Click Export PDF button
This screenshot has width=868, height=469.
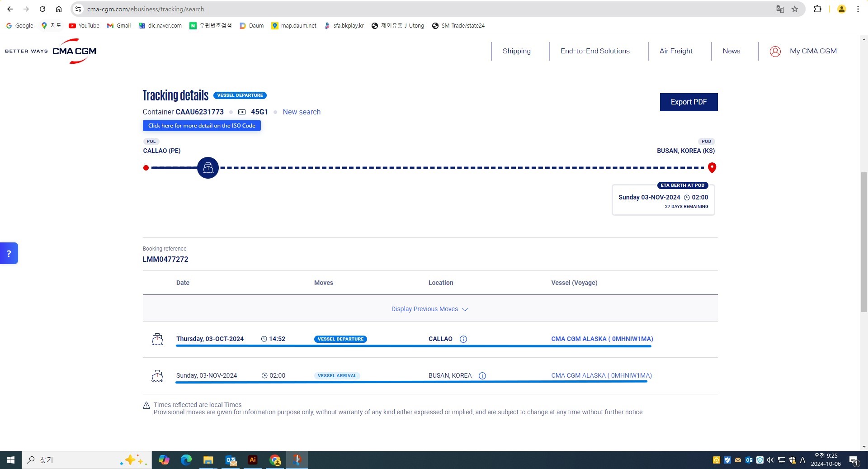tap(689, 102)
